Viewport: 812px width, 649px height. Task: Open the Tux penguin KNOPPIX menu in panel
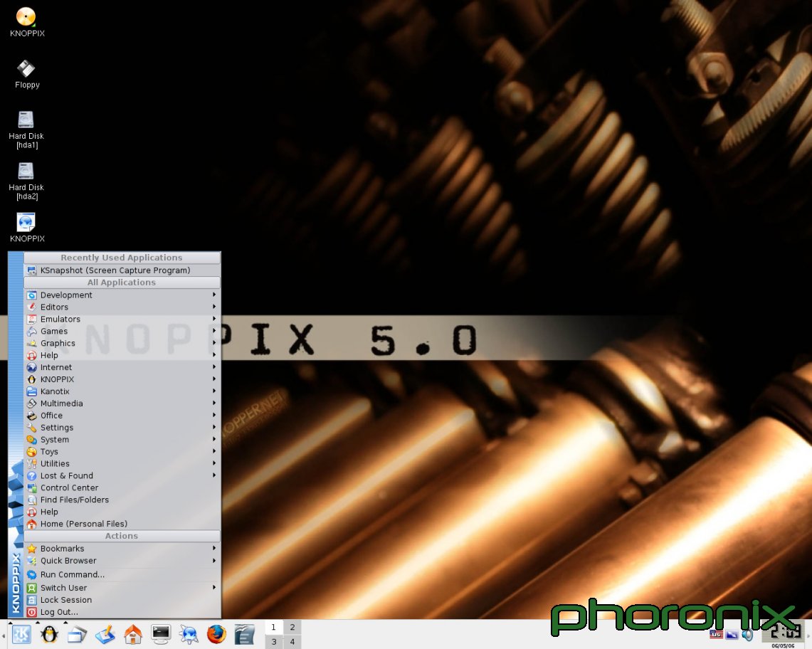pos(49,634)
